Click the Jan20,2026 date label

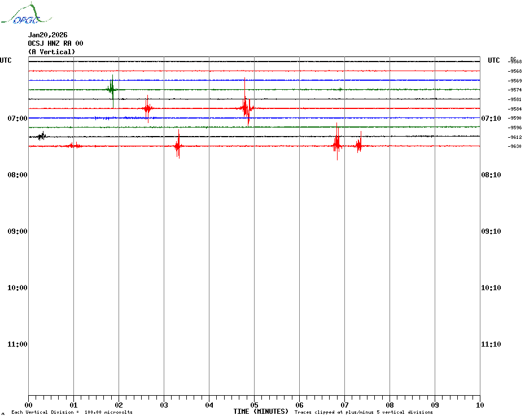coord(47,35)
